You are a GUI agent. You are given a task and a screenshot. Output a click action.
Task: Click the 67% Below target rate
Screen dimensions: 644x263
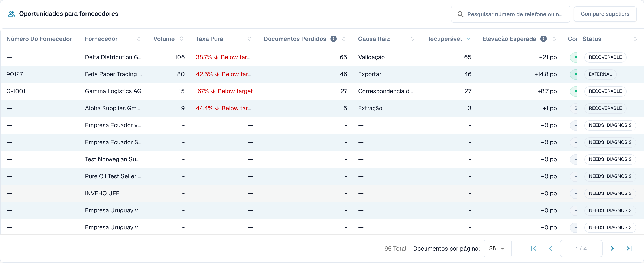pyautogui.click(x=225, y=91)
